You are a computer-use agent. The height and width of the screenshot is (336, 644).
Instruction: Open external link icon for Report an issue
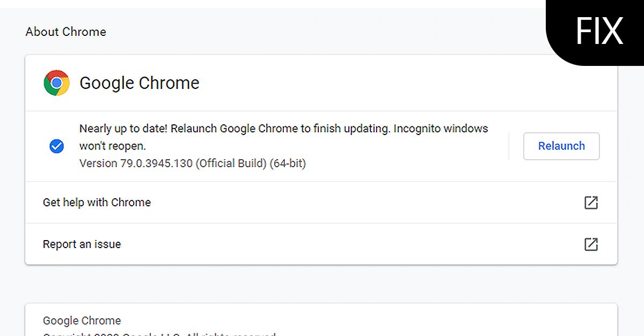591,244
